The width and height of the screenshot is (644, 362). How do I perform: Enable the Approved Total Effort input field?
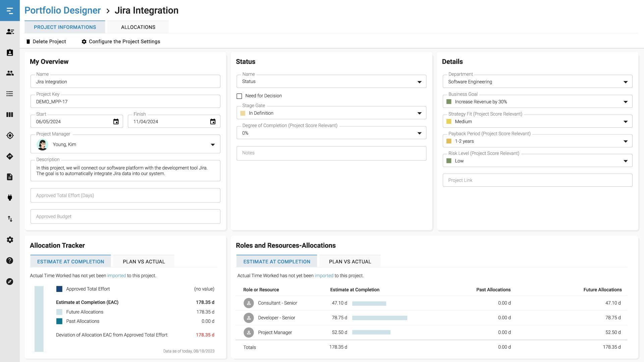[x=125, y=195]
